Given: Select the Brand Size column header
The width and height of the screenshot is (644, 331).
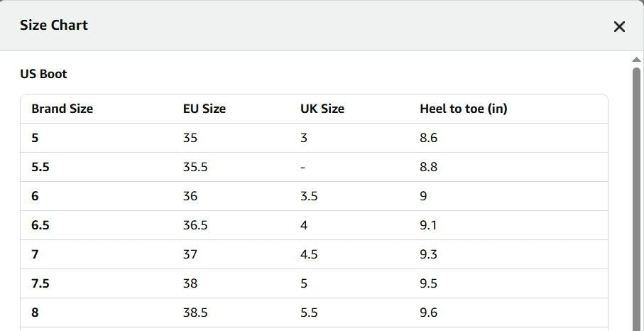Looking at the screenshot, I should pyautogui.click(x=62, y=109).
